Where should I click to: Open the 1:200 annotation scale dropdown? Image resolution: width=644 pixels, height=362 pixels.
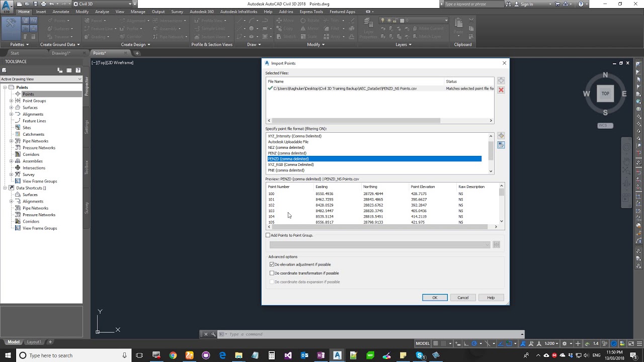551,343
